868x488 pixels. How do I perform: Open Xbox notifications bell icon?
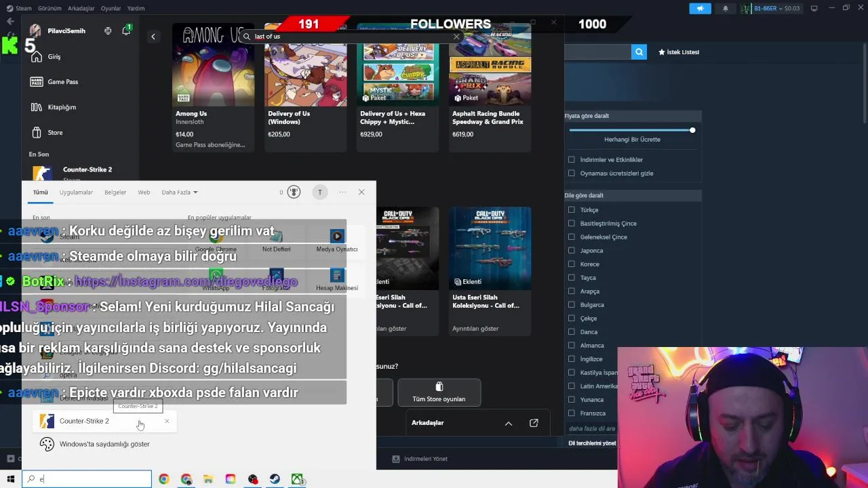(x=126, y=30)
